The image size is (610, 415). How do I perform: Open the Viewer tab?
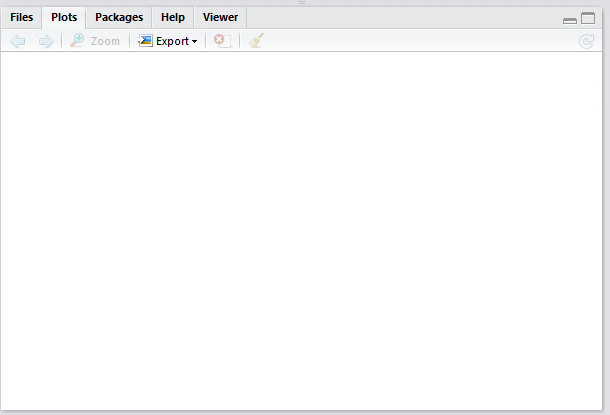tap(220, 18)
